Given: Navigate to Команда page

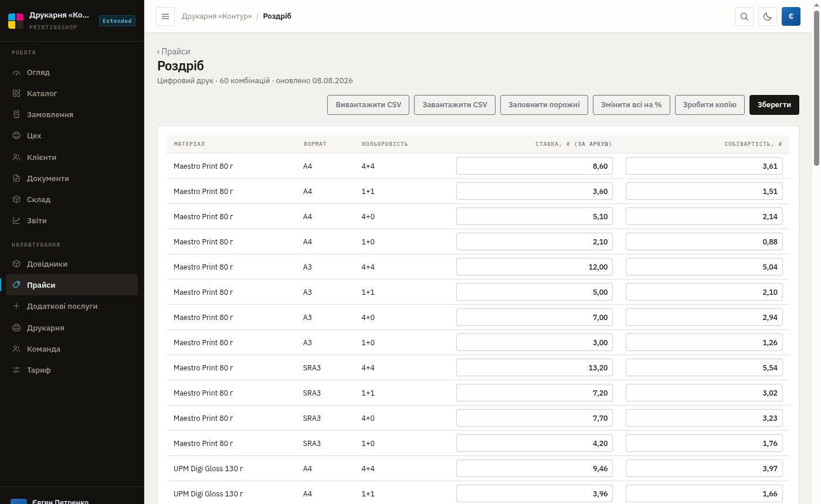Looking at the screenshot, I should coord(72,349).
